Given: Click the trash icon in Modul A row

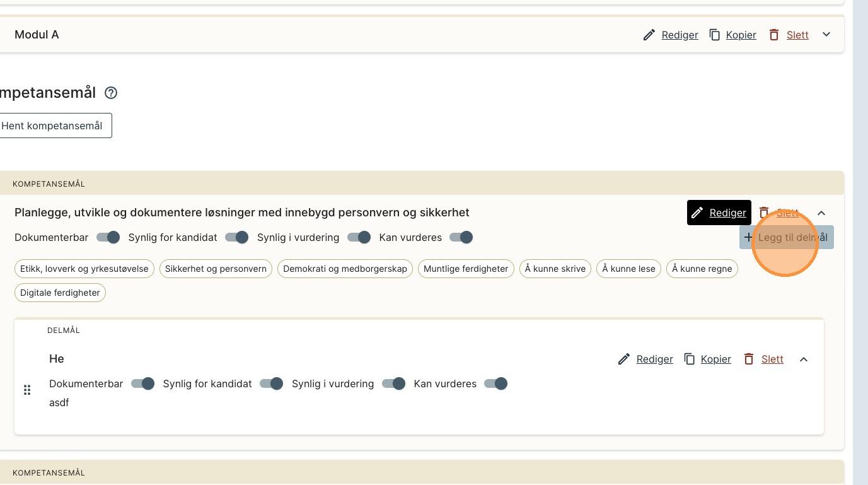Looking at the screenshot, I should click(x=774, y=35).
